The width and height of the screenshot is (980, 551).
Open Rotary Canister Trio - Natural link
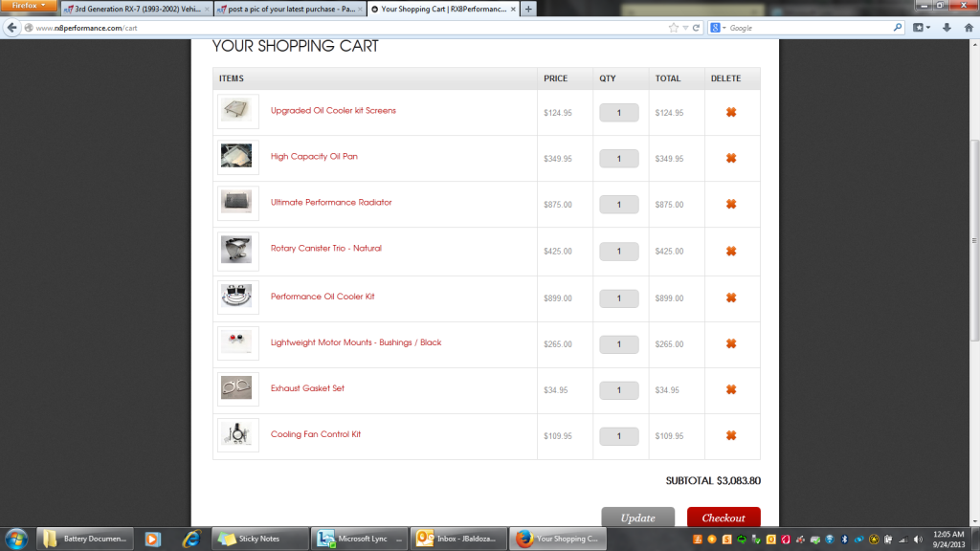(x=325, y=248)
